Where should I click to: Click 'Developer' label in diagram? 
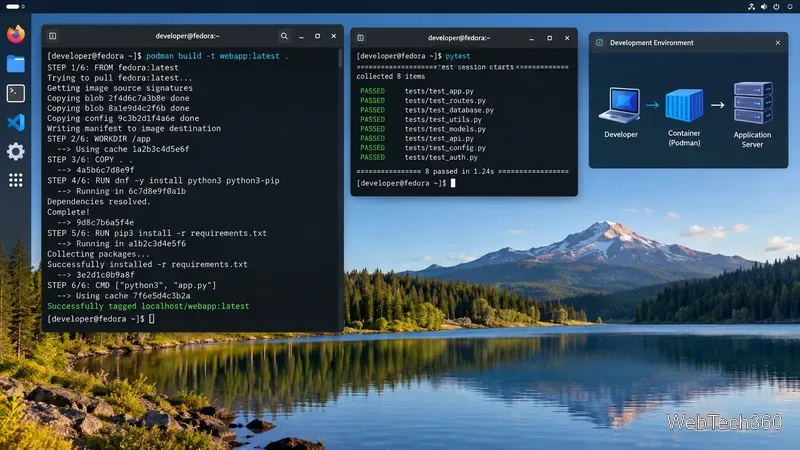coord(621,135)
